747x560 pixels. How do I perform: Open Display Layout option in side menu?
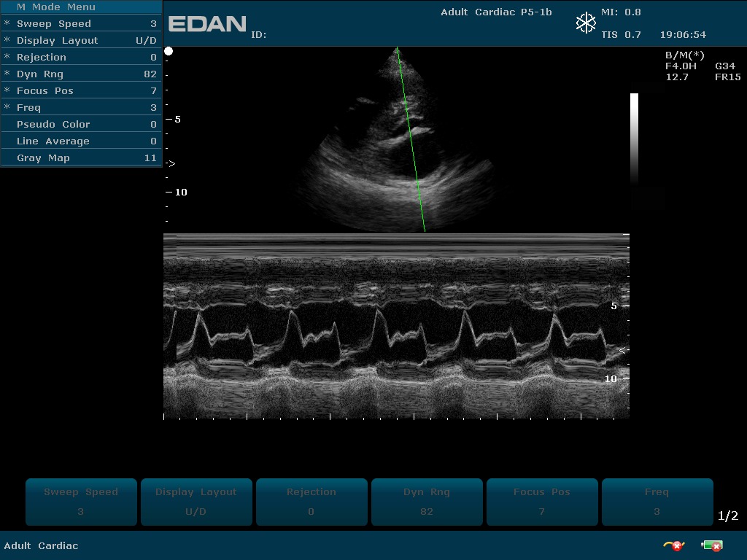point(80,41)
